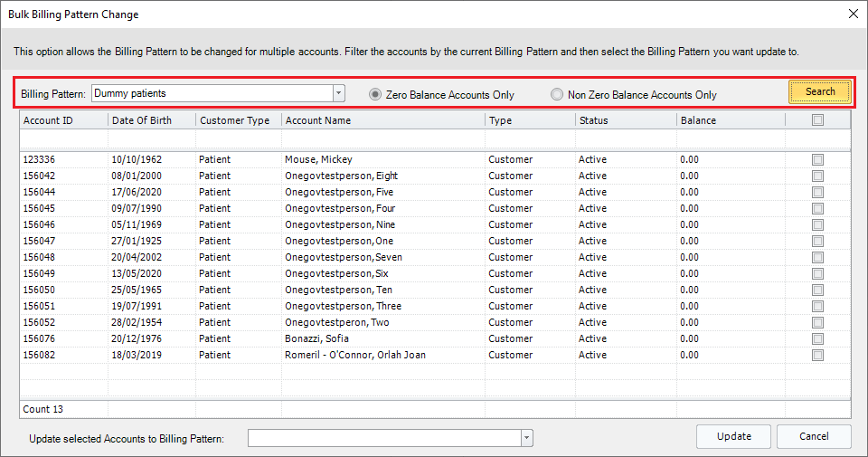Image resolution: width=868 pixels, height=457 pixels.
Task: Sort by Date Of Birth column header
Action: pyautogui.click(x=150, y=120)
